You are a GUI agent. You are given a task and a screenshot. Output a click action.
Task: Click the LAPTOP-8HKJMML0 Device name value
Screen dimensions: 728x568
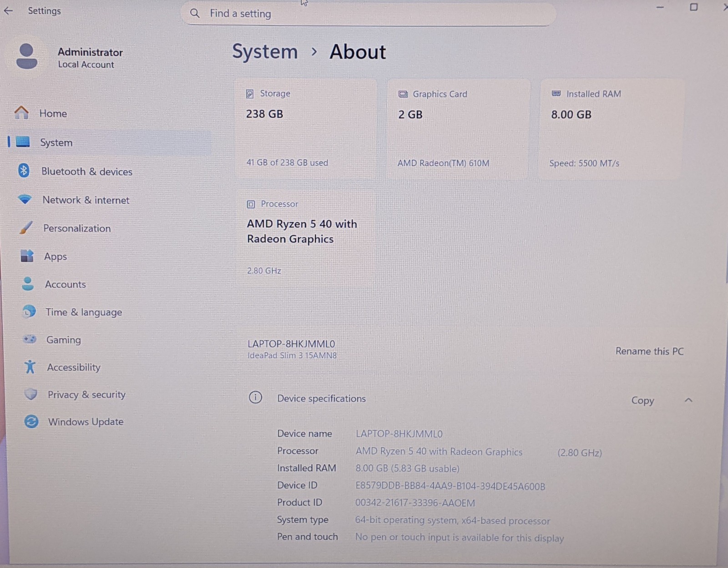click(x=399, y=434)
